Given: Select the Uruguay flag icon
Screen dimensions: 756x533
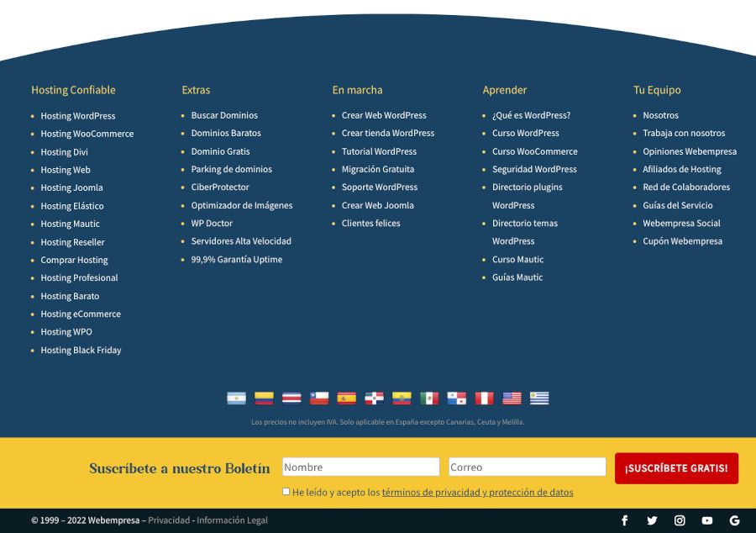Looking at the screenshot, I should [539, 398].
